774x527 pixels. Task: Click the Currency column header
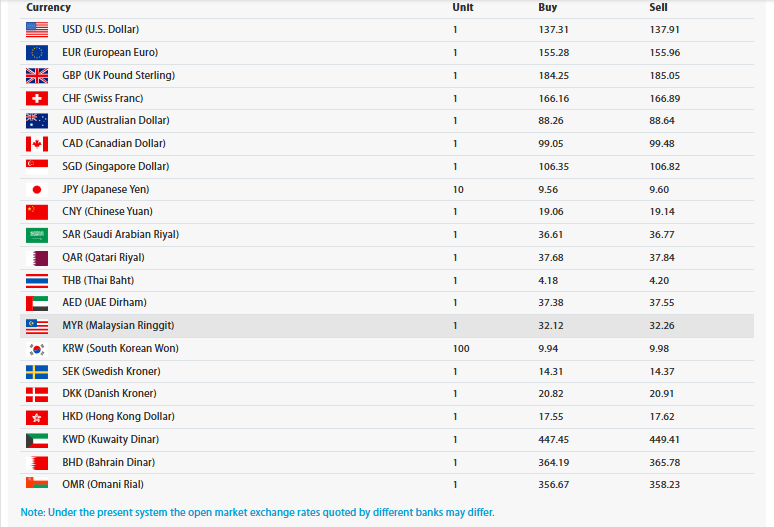pos(48,7)
